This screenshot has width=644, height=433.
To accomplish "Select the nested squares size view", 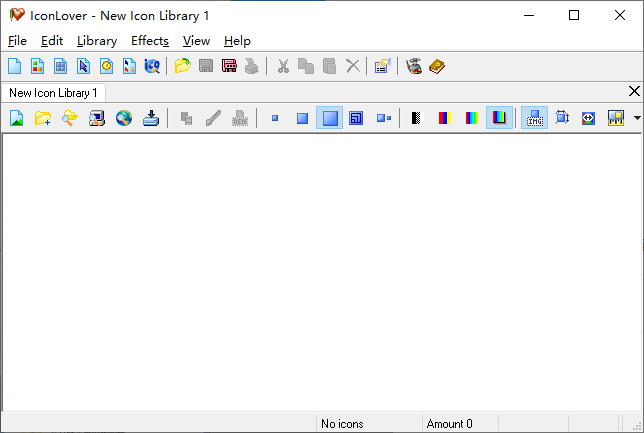I will (x=356, y=118).
